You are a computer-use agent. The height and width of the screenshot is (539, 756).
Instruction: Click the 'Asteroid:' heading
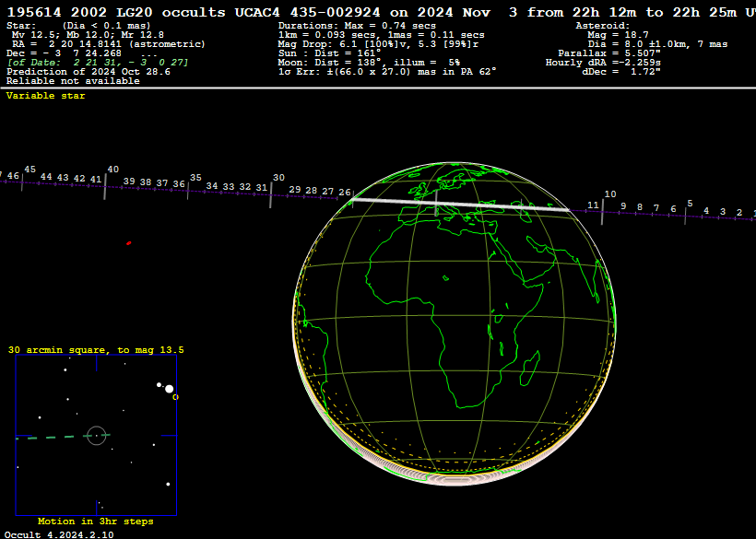(603, 26)
